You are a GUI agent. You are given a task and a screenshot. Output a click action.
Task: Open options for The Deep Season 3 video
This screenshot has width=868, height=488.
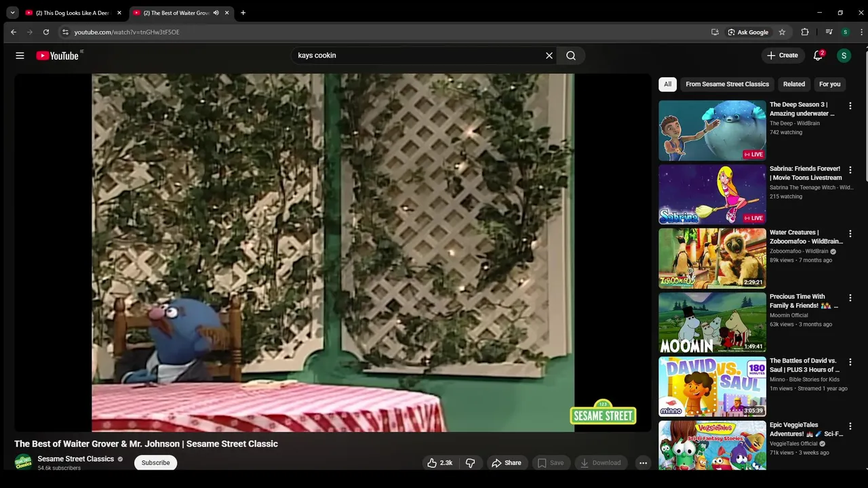click(x=850, y=106)
